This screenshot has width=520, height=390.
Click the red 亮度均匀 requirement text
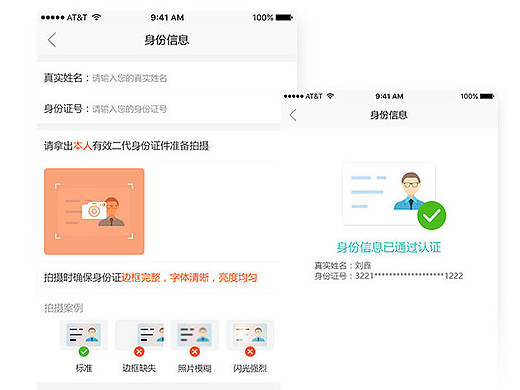click(238, 278)
